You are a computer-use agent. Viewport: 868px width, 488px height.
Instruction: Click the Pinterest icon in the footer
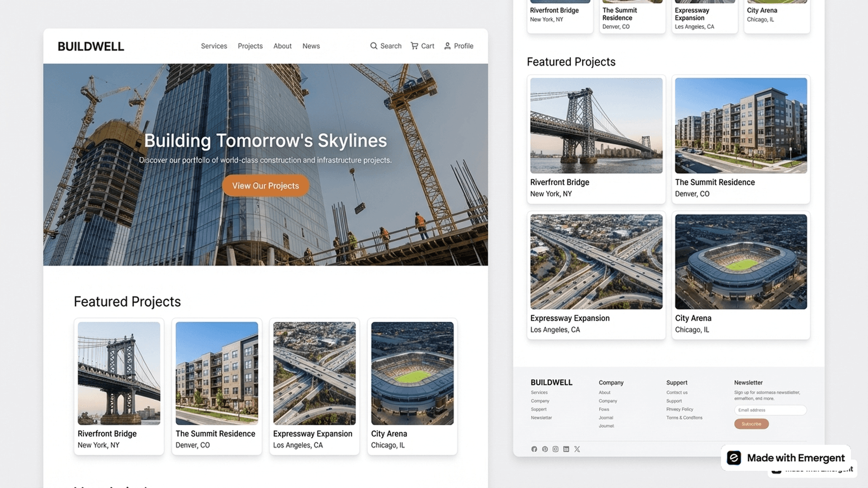click(x=545, y=449)
